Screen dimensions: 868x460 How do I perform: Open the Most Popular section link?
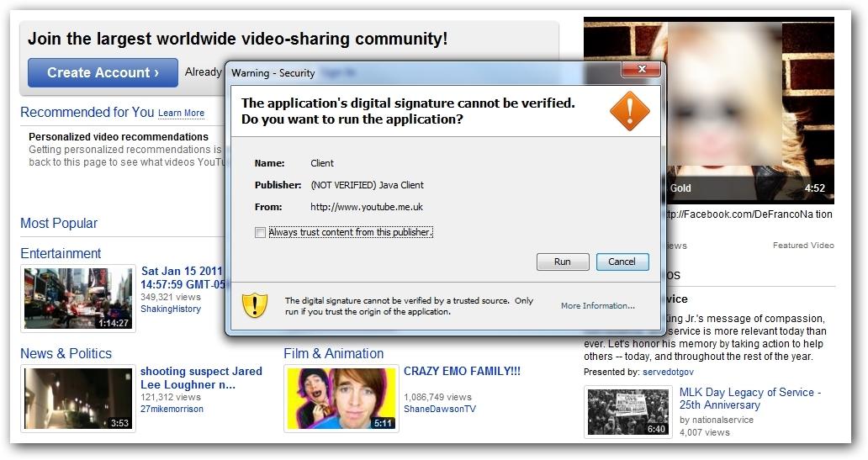tap(59, 224)
